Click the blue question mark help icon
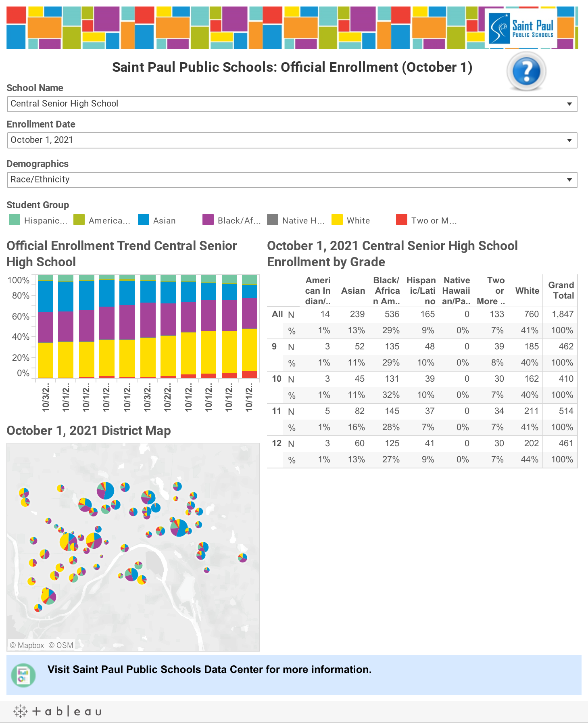This screenshot has height=723, width=588. click(526, 71)
